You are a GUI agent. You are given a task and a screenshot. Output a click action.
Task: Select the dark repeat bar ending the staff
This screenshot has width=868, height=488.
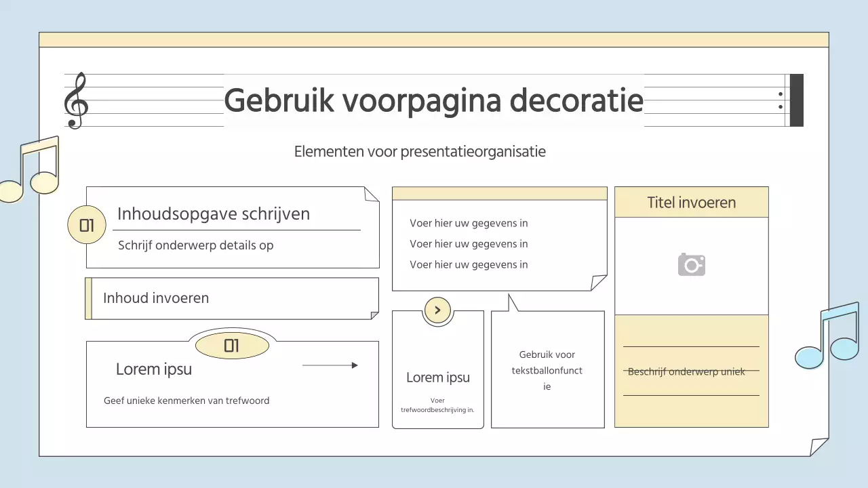(795, 100)
